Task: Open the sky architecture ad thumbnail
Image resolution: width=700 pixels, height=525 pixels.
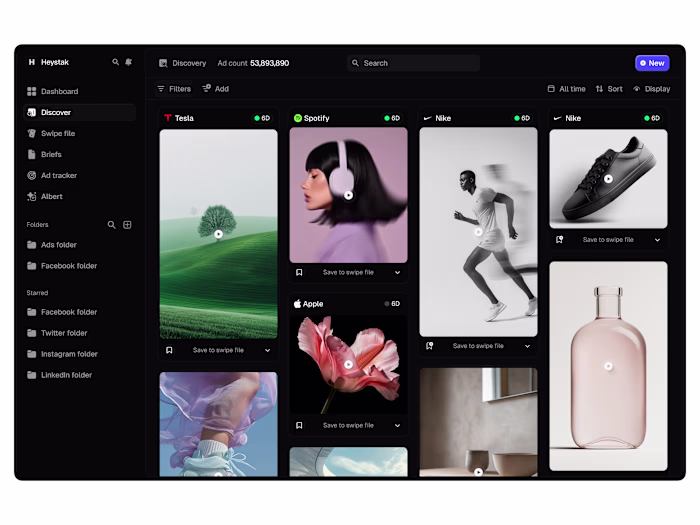Action: [349, 462]
